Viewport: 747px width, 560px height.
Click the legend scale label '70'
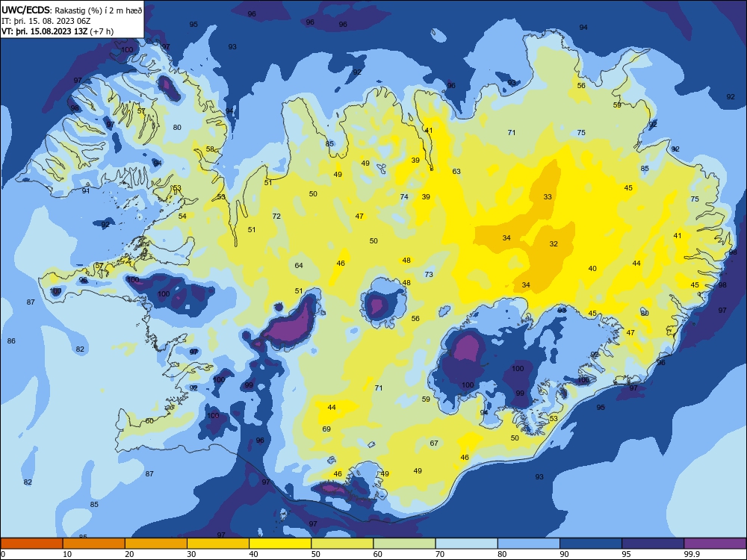440,554
